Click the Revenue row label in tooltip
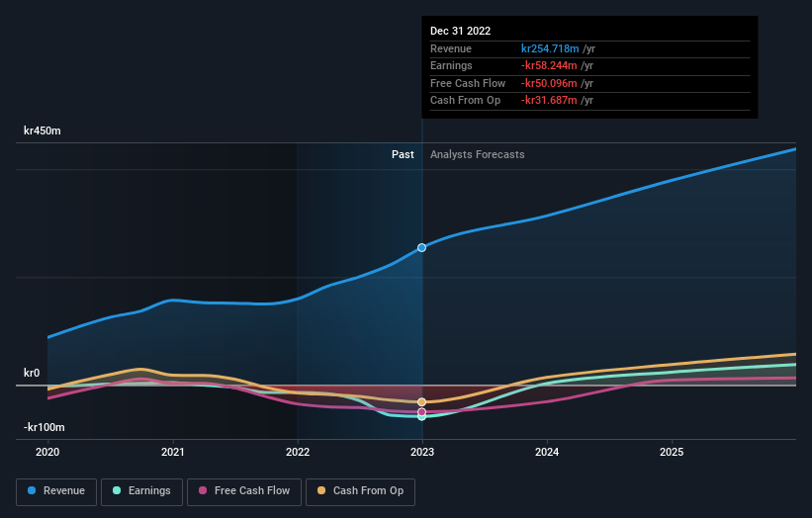Viewport: 812px width, 518px height. click(x=451, y=48)
